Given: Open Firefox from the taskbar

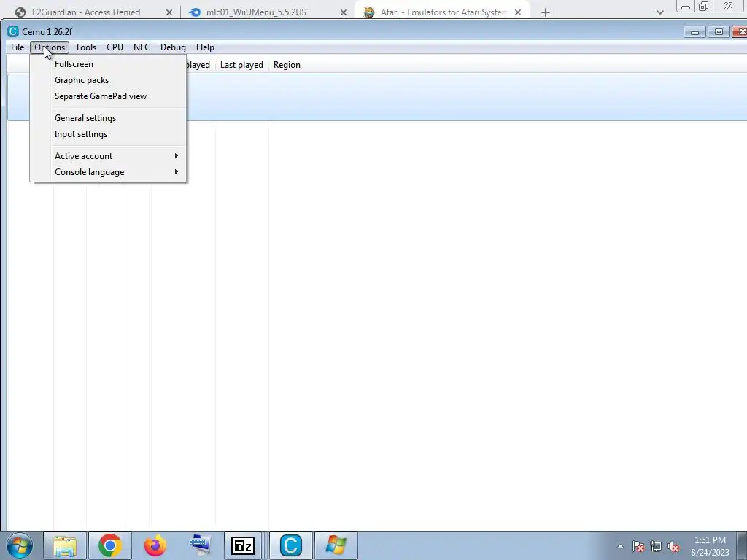Looking at the screenshot, I should [155, 545].
